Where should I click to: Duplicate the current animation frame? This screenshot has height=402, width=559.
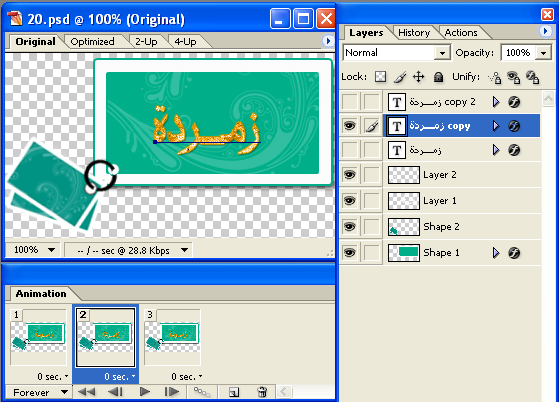234,392
